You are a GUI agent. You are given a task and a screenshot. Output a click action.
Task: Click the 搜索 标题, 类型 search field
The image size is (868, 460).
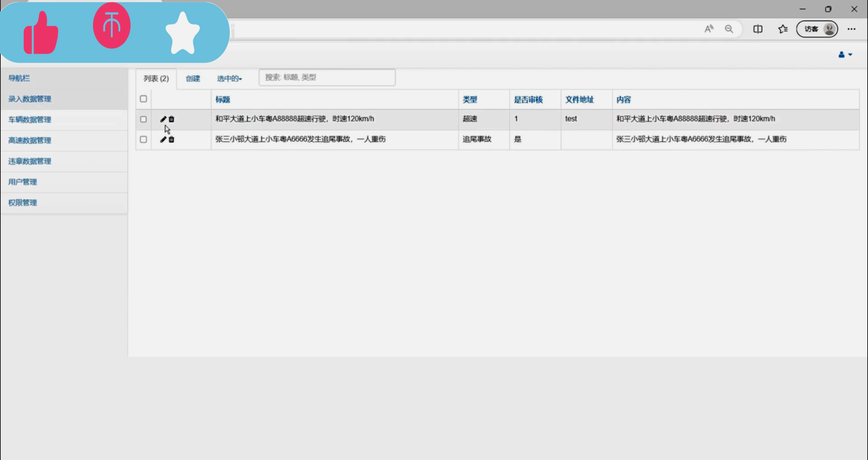pyautogui.click(x=327, y=78)
